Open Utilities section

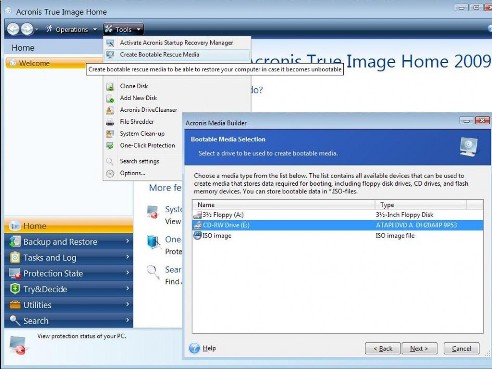coord(69,305)
